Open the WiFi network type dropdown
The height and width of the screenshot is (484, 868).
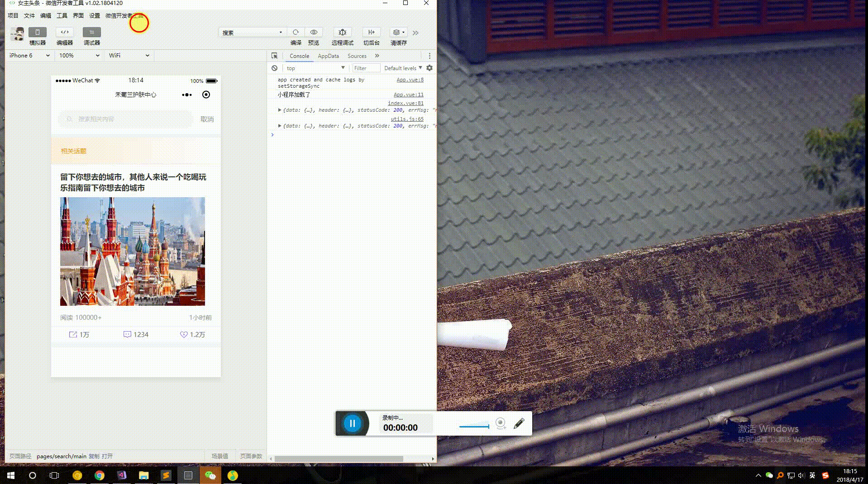click(129, 56)
